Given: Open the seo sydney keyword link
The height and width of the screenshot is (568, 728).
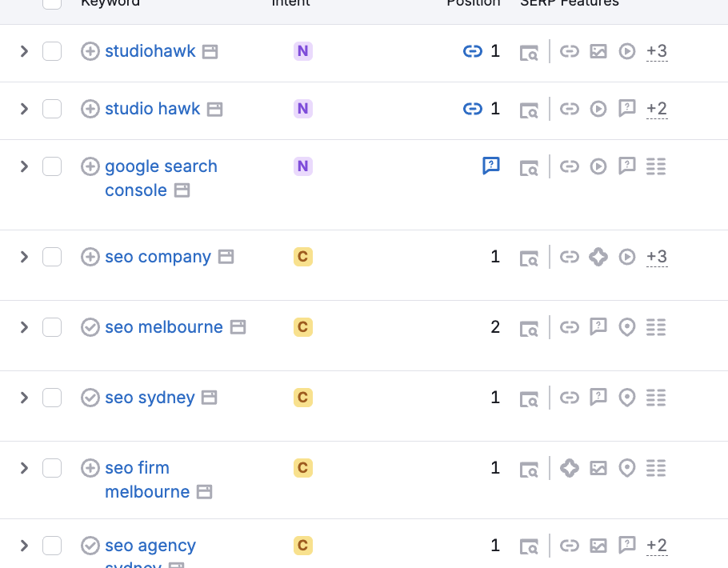Looking at the screenshot, I should pyautogui.click(x=150, y=398).
